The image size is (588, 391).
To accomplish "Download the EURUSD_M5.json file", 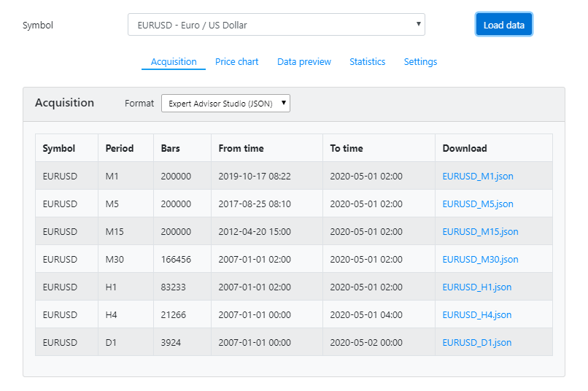I will pyautogui.click(x=477, y=204).
